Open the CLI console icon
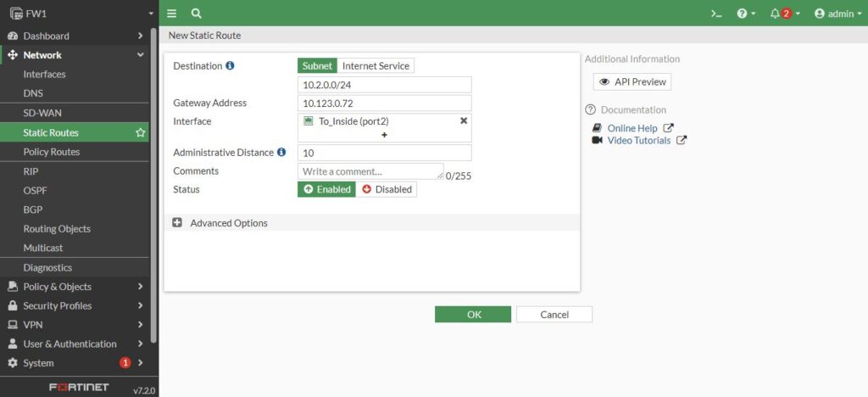 click(716, 14)
